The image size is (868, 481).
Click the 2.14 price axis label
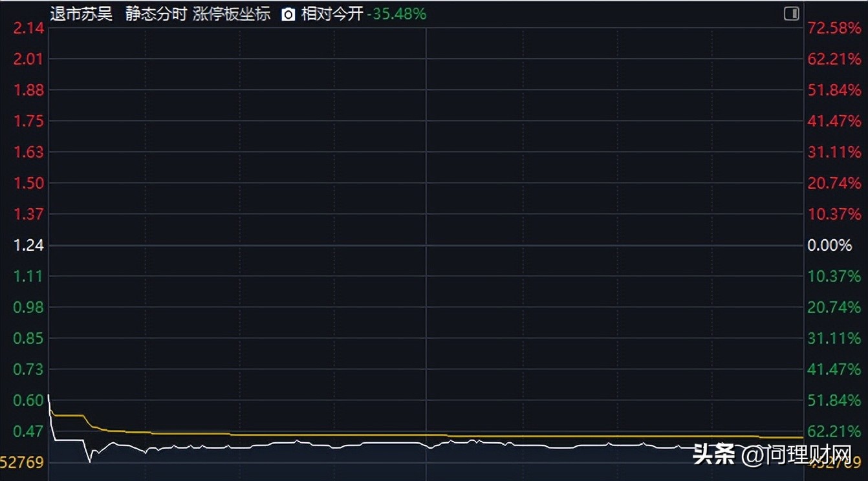[29, 28]
